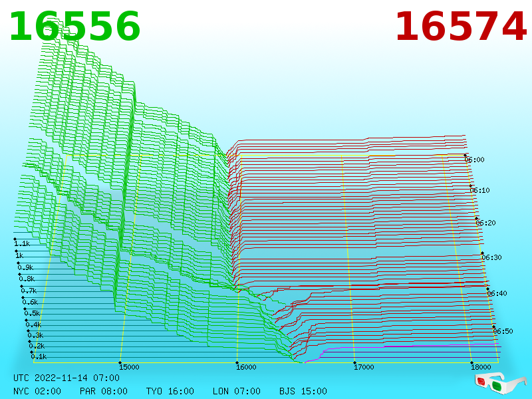Viewport: 532px width, 399px height.
Task: Click the 3D glasses icon
Action: 500,384
